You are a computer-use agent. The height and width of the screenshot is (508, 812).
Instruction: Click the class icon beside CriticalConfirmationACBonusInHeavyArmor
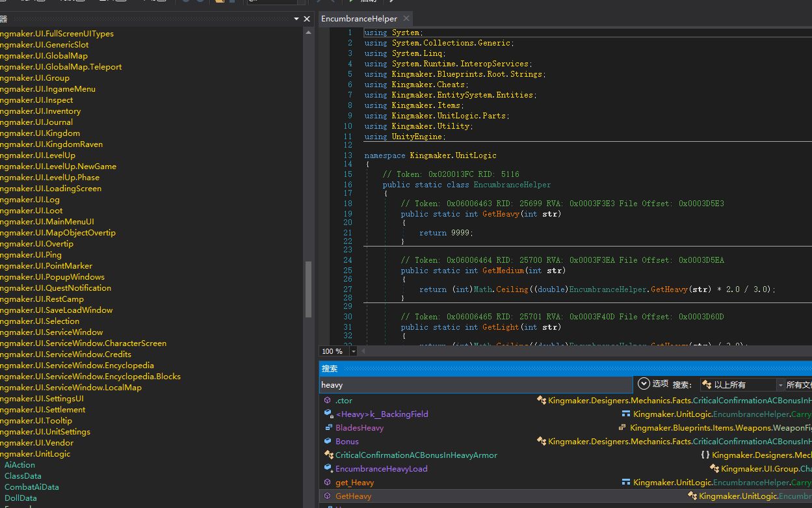tap(328, 455)
